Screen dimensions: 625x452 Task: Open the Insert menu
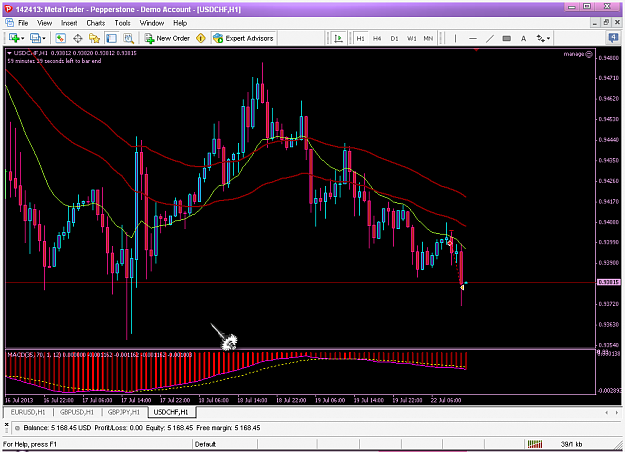(69, 23)
